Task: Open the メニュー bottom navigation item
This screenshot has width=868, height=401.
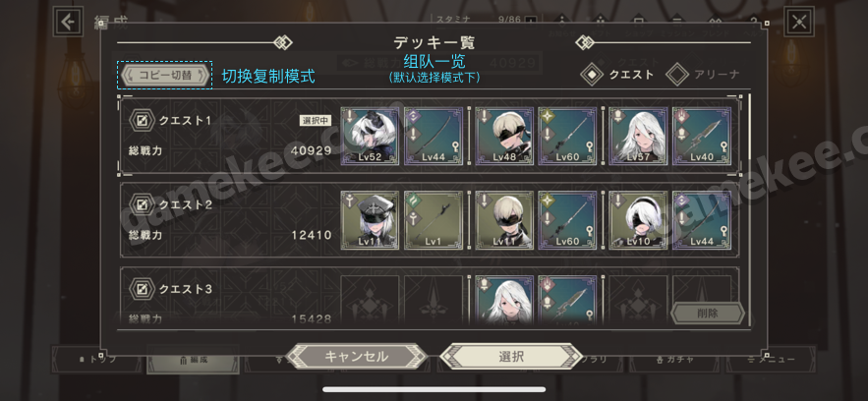Action: point(771,359)
